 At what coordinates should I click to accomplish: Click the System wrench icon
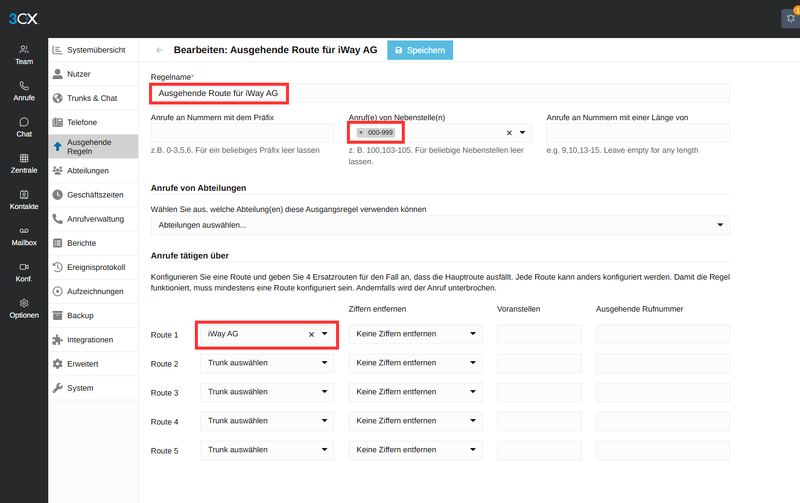pos(58,388)
